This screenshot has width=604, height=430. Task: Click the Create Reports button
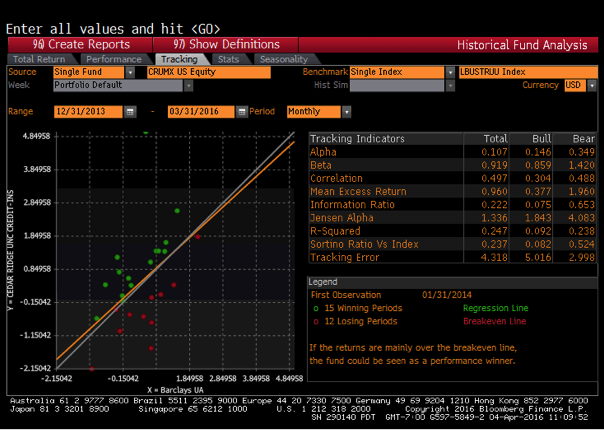(81, 44)
